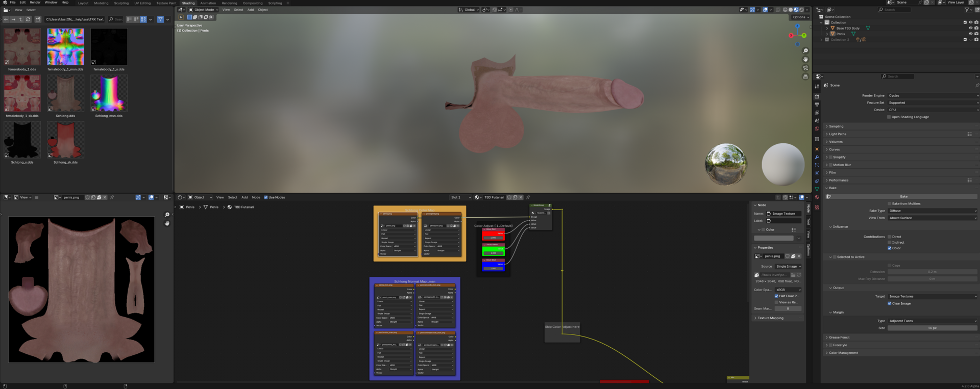Screen dimensions: 980x389
Task: Open the Tool properties tab icon
Action: (x=817, y=86)
